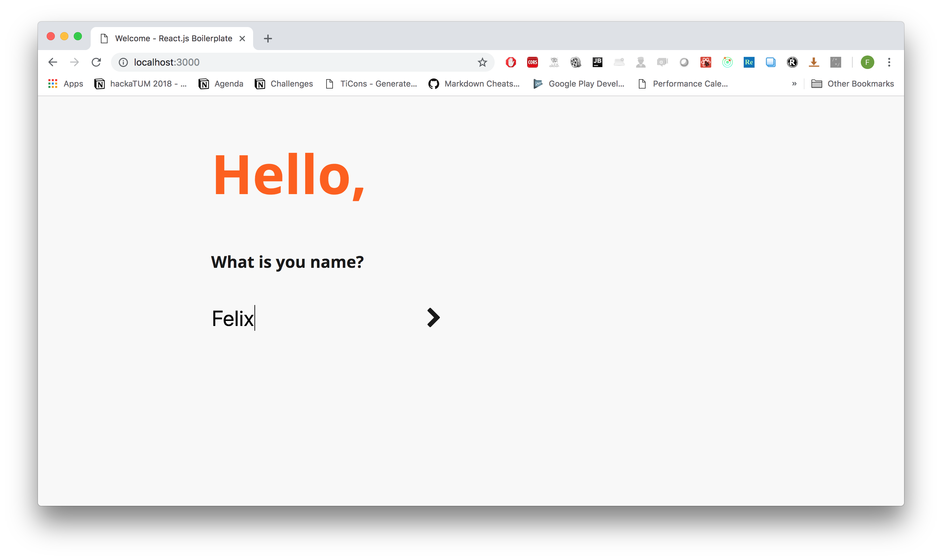Click the JetBrains JB extension icon
The image size is (942, 560).
point(597,62)
